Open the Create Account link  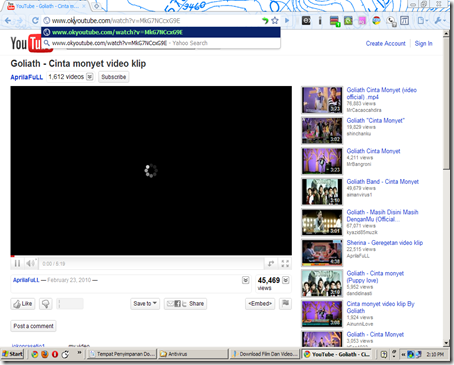coord(386,44)
